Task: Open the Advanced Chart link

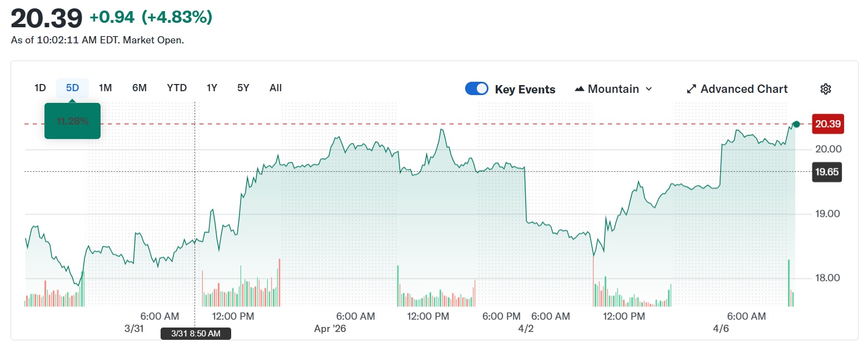Action: tap(744, 89)
